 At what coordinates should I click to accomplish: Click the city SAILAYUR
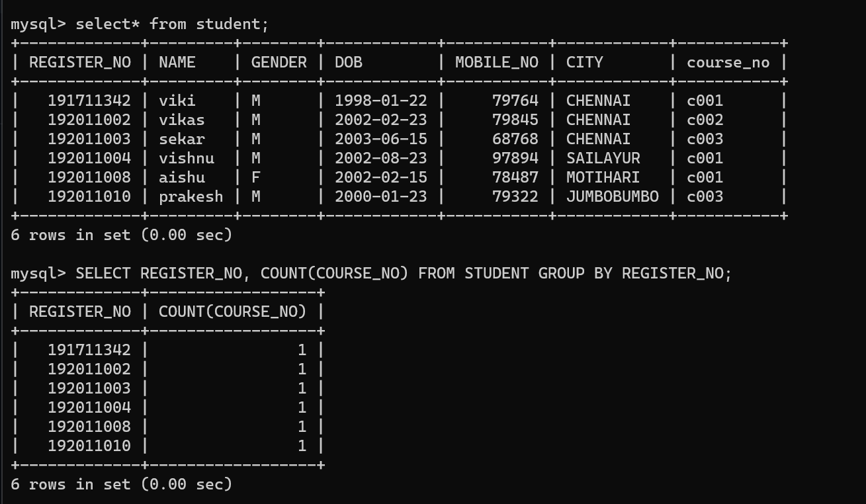point(603,158)
